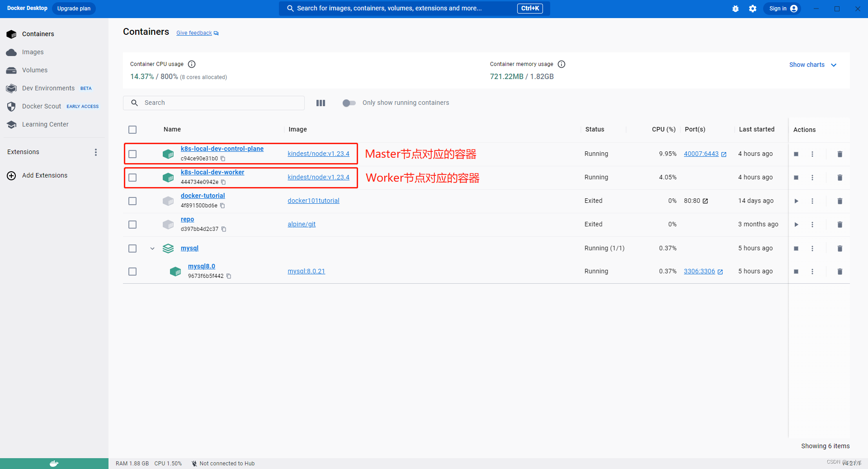Open the docker101tutorial image link

pos(313,201)
